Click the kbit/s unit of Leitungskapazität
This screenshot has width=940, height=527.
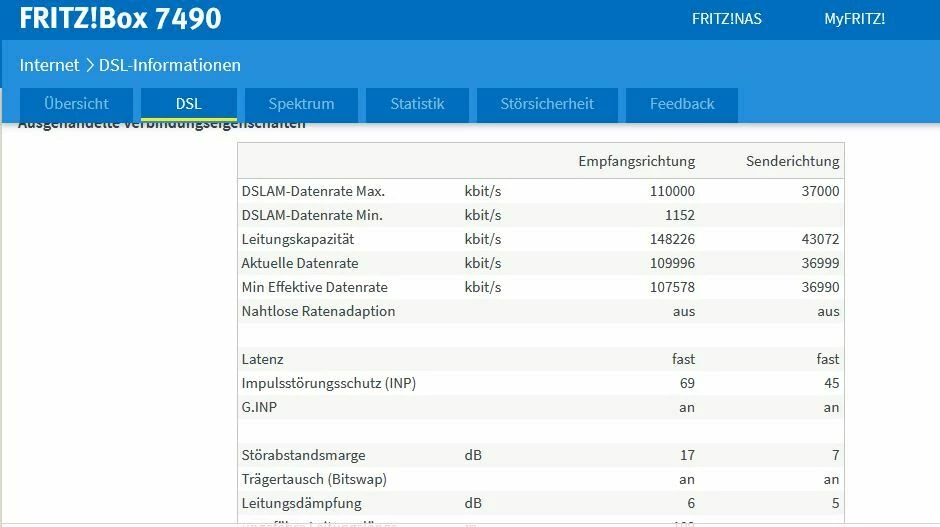click(x=483, y=239)
